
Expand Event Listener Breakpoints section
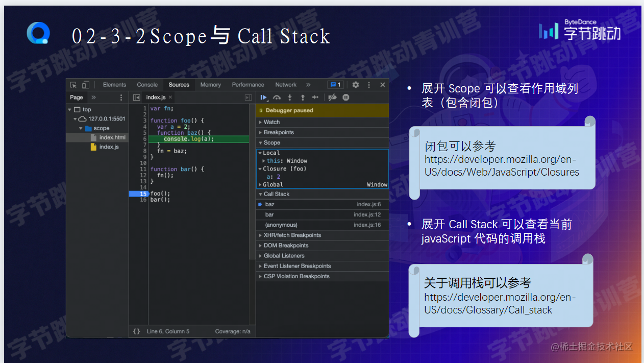323,266
